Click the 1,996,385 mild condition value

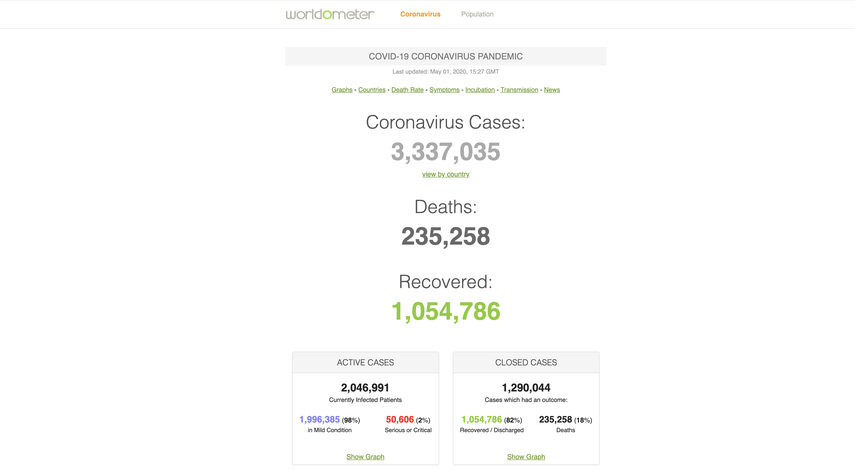click(x=320, y=419)
